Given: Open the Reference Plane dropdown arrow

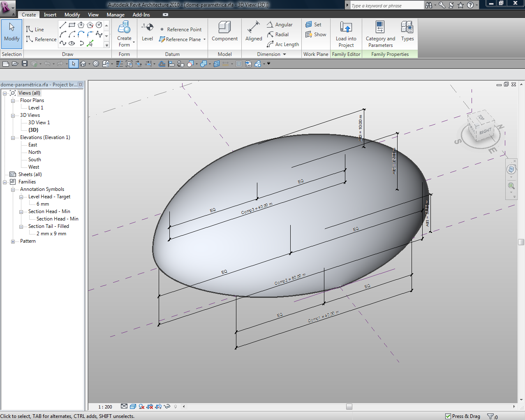Looking at the screenshot, I should [204, 39].
